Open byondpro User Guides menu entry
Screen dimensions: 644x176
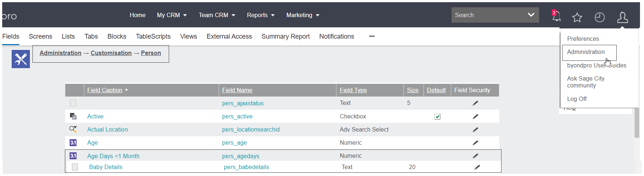coord(597,66)
